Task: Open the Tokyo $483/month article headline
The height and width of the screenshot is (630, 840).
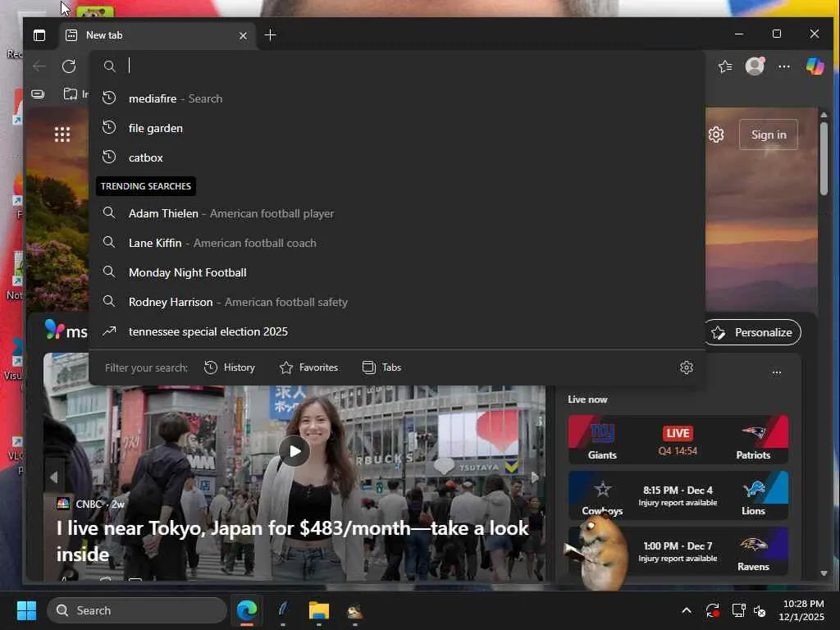Action: [293, 541]
